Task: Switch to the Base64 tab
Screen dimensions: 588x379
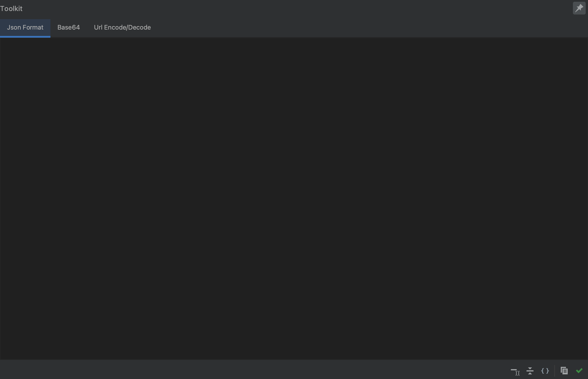Action: 68,28
